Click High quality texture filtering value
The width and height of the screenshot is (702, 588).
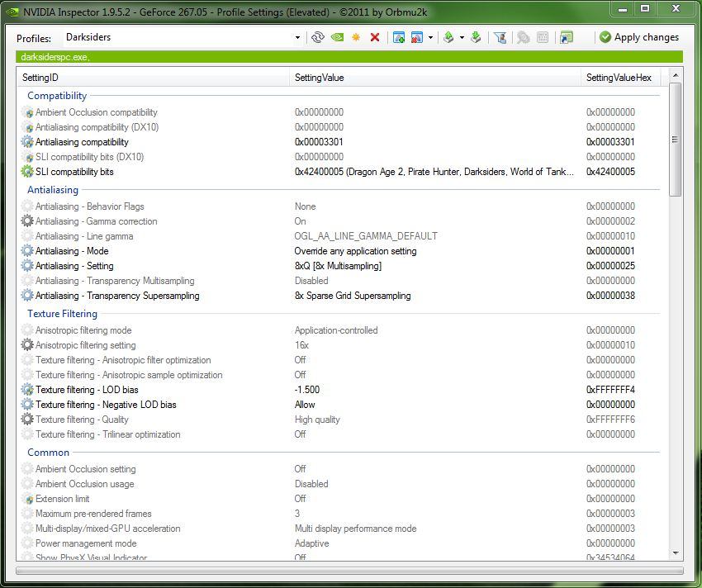point(317,420)
